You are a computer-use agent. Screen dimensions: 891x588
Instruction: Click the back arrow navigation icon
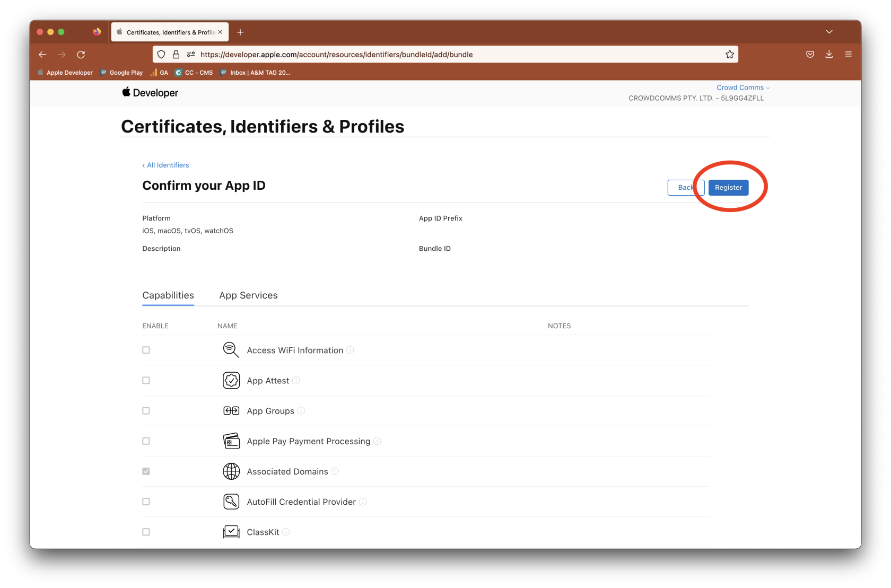[43, 55]
